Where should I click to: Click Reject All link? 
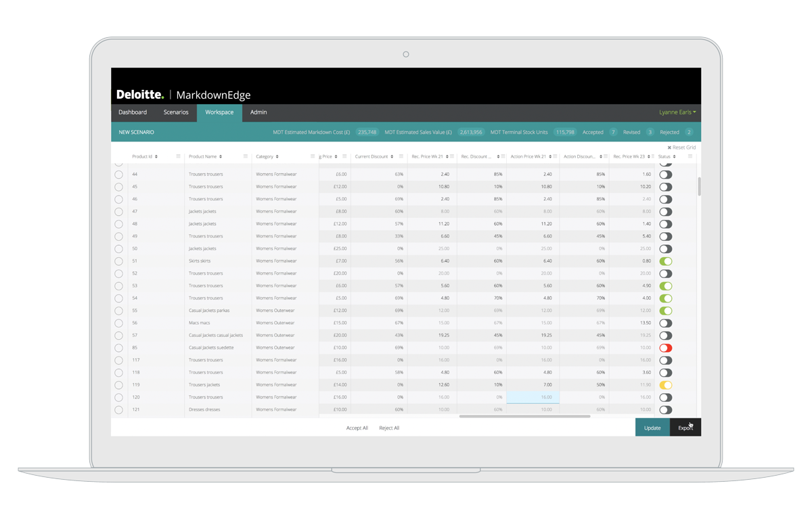(389, 428)
